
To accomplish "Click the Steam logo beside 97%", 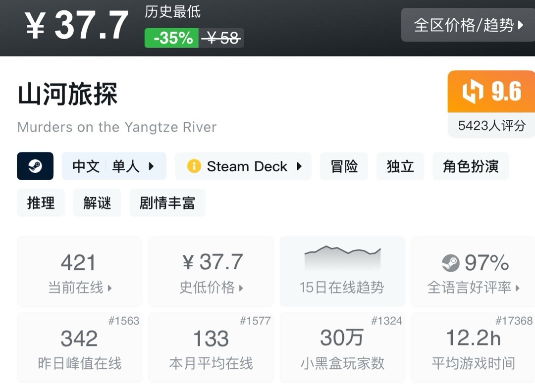I will pos(451,263).
